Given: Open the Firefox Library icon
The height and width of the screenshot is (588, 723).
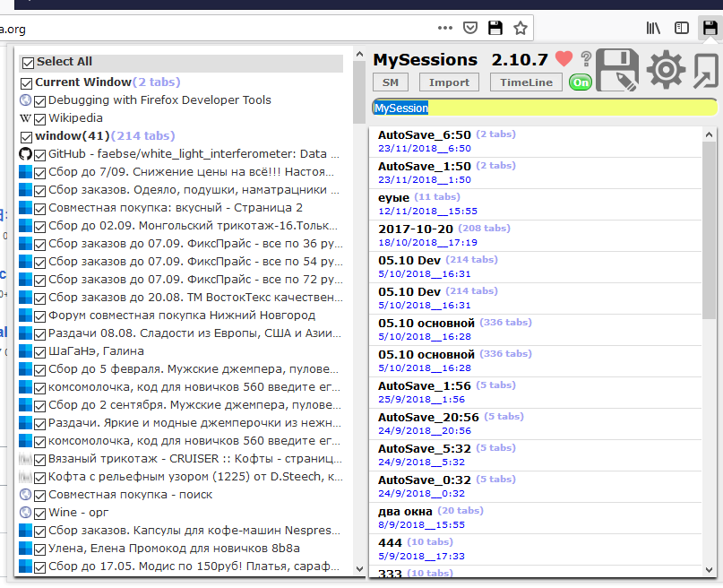Looking at the screenshot, I should (653, 28).
